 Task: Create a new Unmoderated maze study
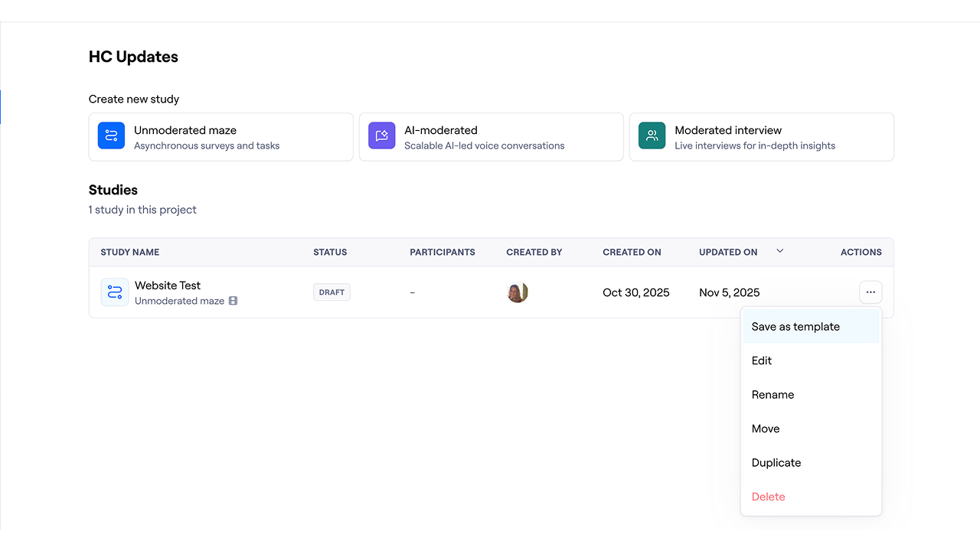pyautogui.click(x=221, y=137)
